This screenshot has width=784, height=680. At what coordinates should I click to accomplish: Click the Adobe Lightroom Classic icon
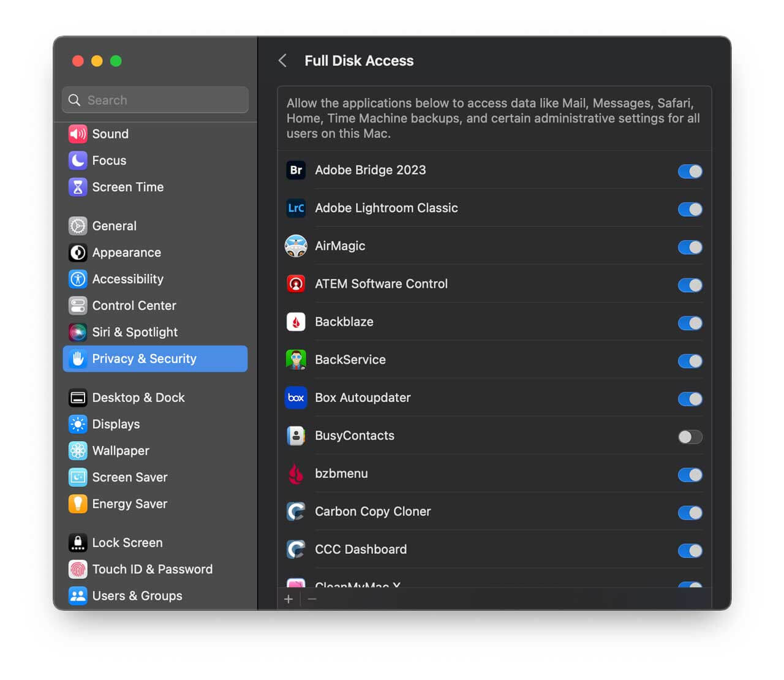click(296, 208)
